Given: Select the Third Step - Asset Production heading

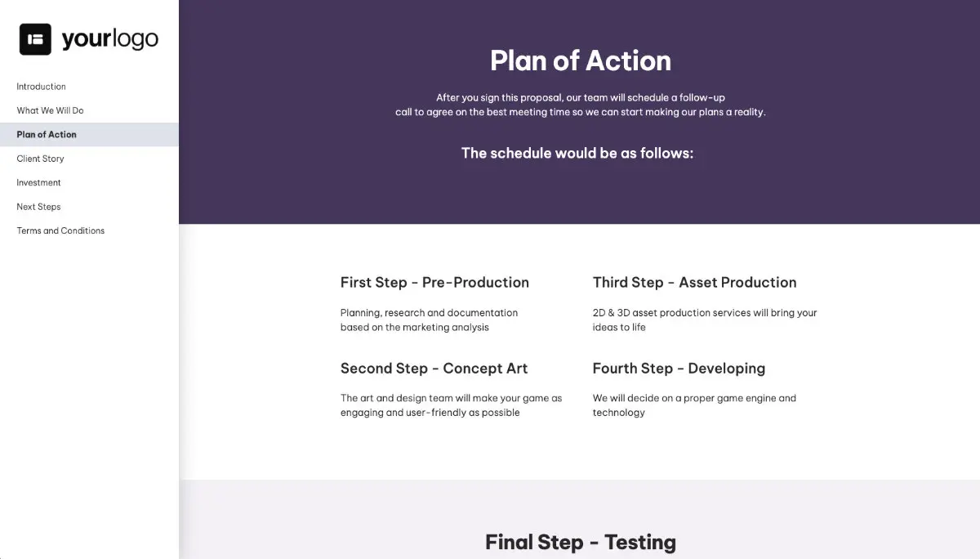Looking at the screenshot, I should pos(695,282).
